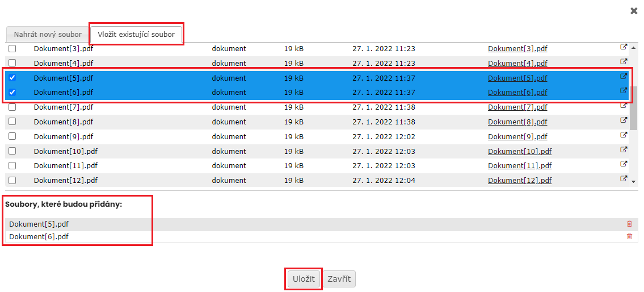This screenshot has height=292, width=644.
Task: Open external-link icon for Dokument[11].pdf
Action: tap(624, 165)
